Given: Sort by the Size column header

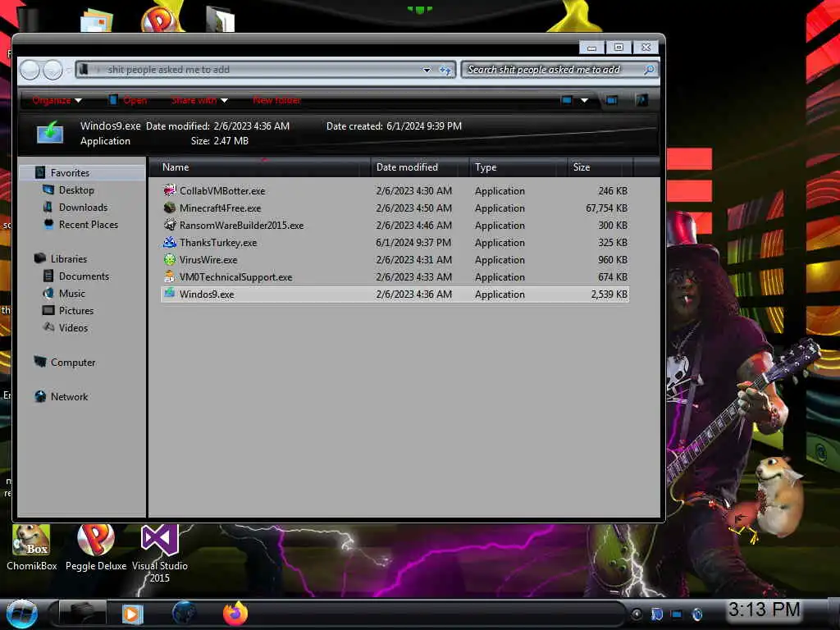Looking at the screenshot, I should [x=600, y=167].
